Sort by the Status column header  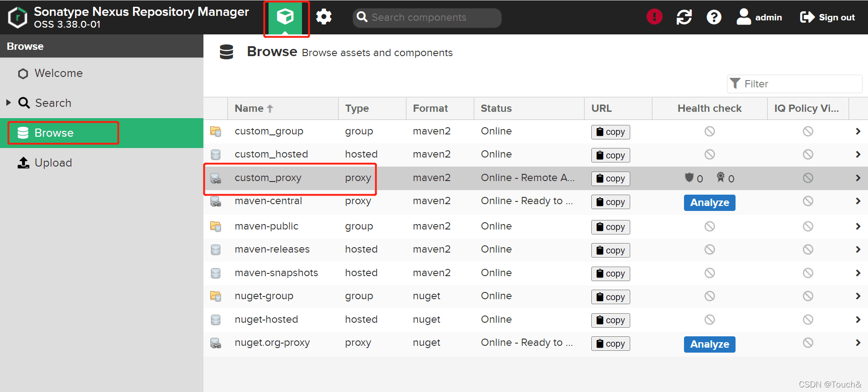point(529,108)
